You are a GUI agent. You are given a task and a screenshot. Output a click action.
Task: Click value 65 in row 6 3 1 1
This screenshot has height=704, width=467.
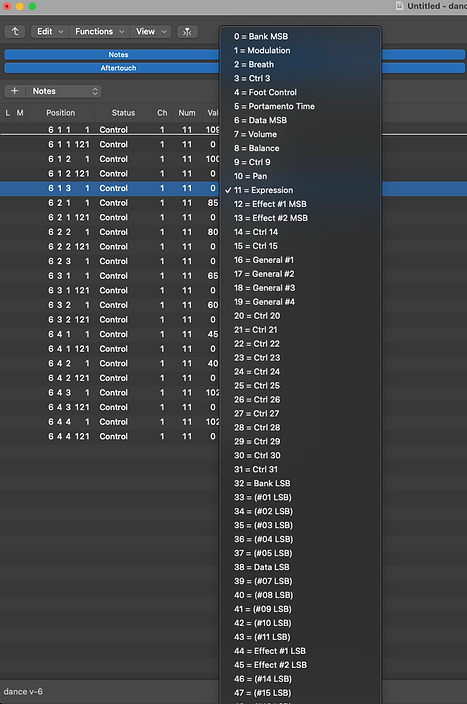[x=213, y=276]
